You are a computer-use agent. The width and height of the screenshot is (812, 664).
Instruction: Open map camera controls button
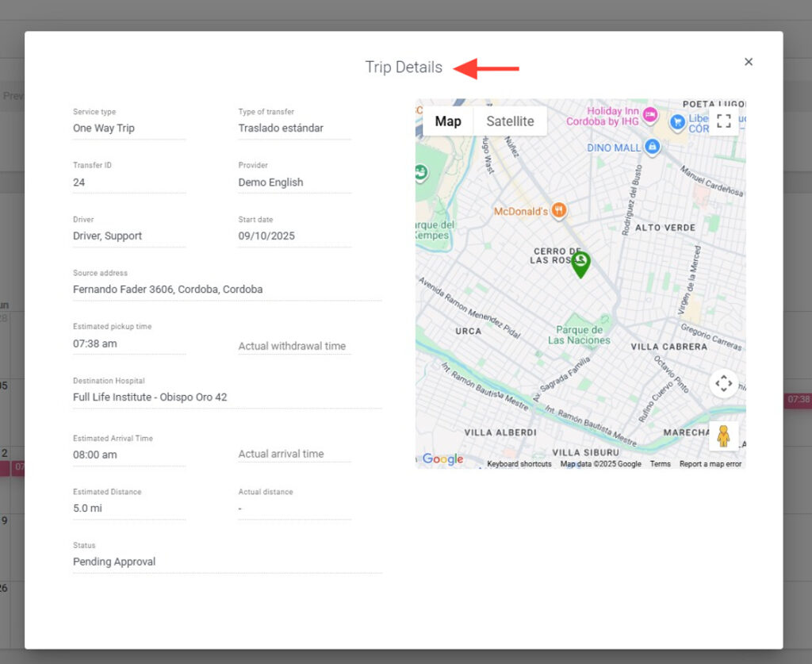click(723, 384)
